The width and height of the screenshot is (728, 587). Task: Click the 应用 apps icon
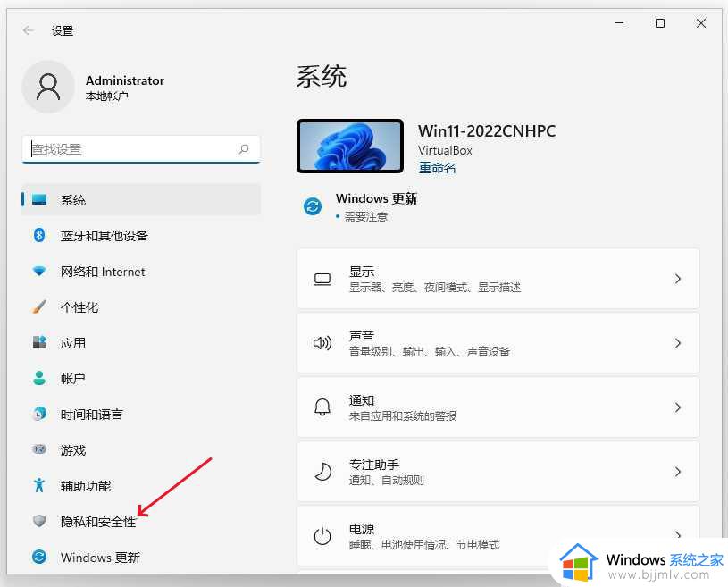click(39, 343)
